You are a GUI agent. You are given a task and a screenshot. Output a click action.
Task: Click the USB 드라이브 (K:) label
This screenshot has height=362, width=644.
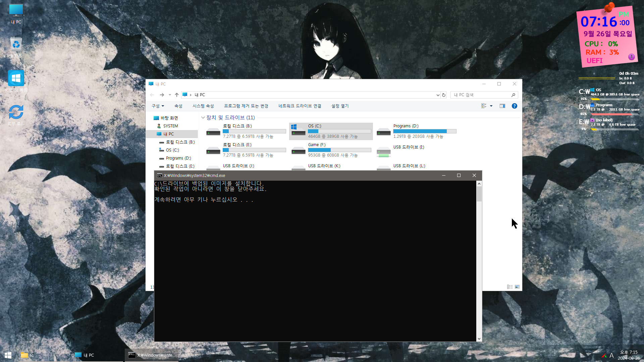(324, 166)
